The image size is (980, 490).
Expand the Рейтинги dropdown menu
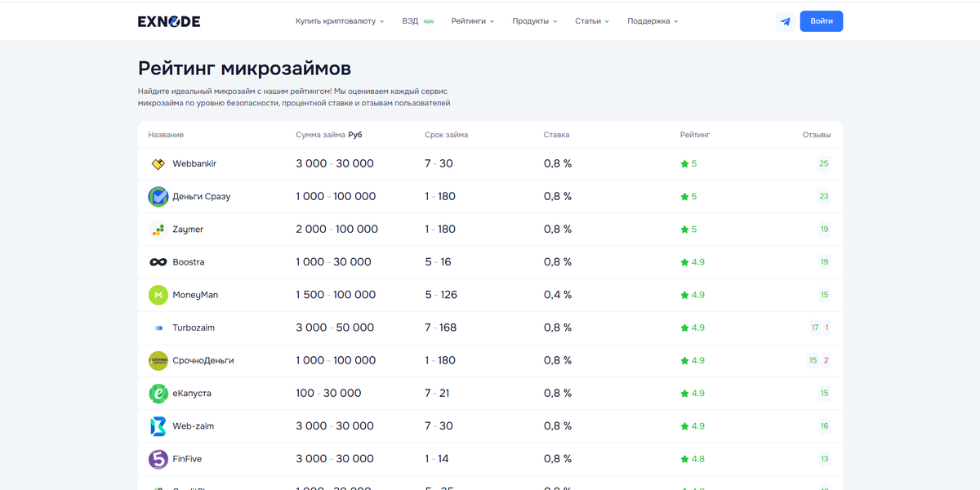coord(473,21)
